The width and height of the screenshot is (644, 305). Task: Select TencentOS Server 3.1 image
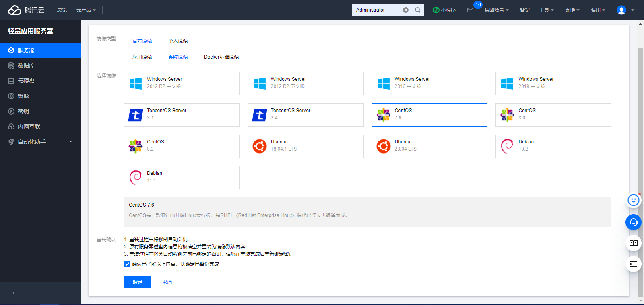tap(182, 115)
